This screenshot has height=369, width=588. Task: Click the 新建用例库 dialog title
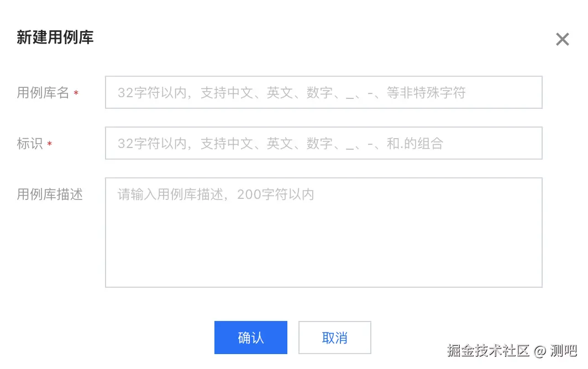[55, 38]
